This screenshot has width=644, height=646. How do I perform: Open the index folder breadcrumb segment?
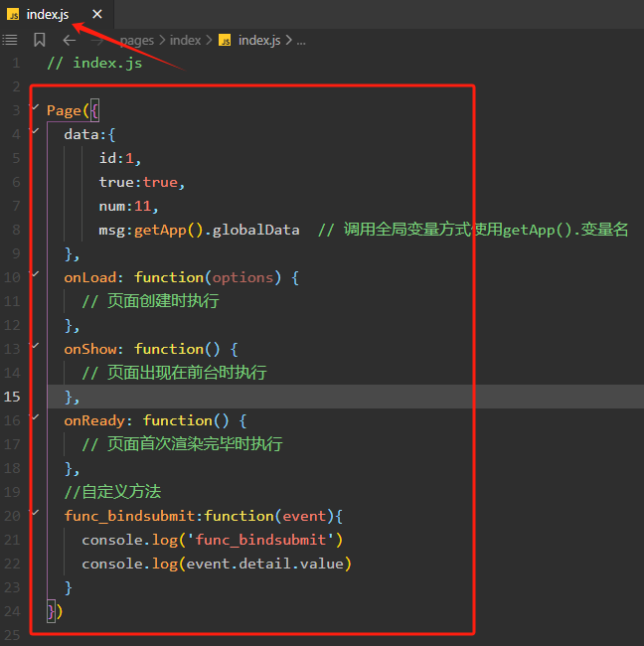(185, 41)
